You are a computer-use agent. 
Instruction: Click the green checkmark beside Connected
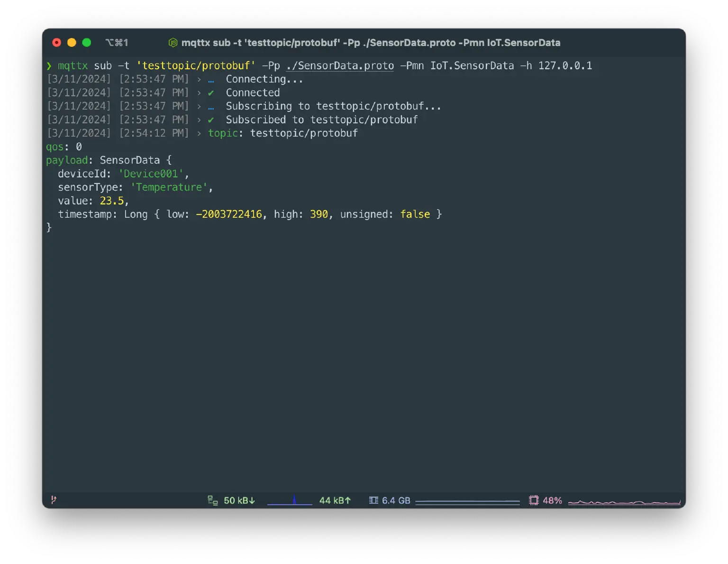coord(211,92)
